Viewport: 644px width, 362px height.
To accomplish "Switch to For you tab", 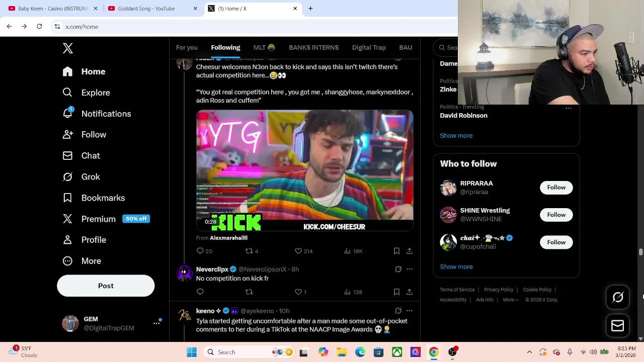I will tap(187, 47).
